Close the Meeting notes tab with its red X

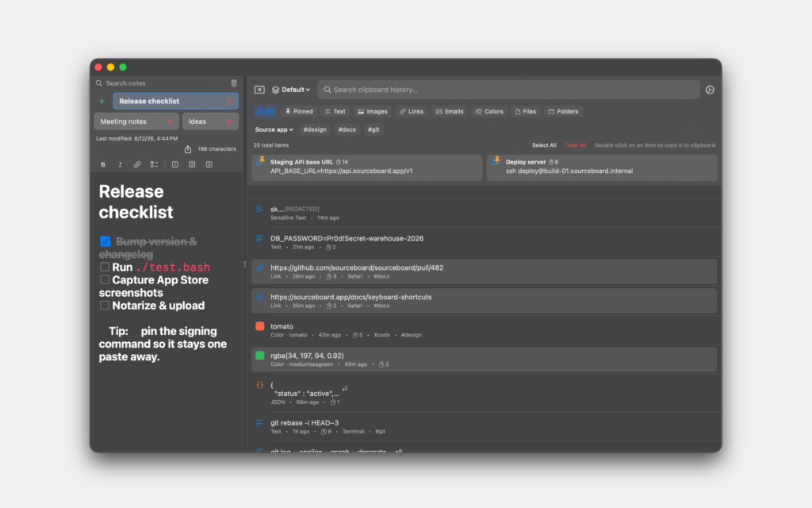click(170, 121)
